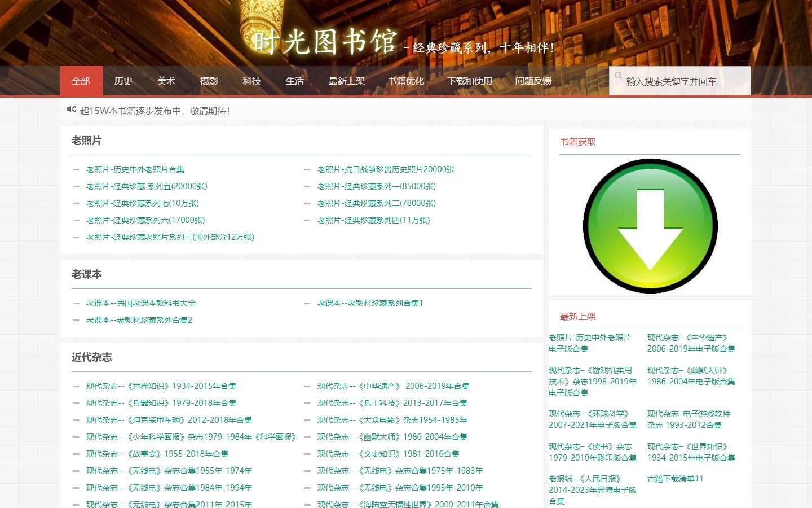The height and width of the screenshot is (508, 812).
Task: Open sidebar 《环球科学》2007-2021年电子版合集
Action: pyautogui.click(x=593, y=419)
